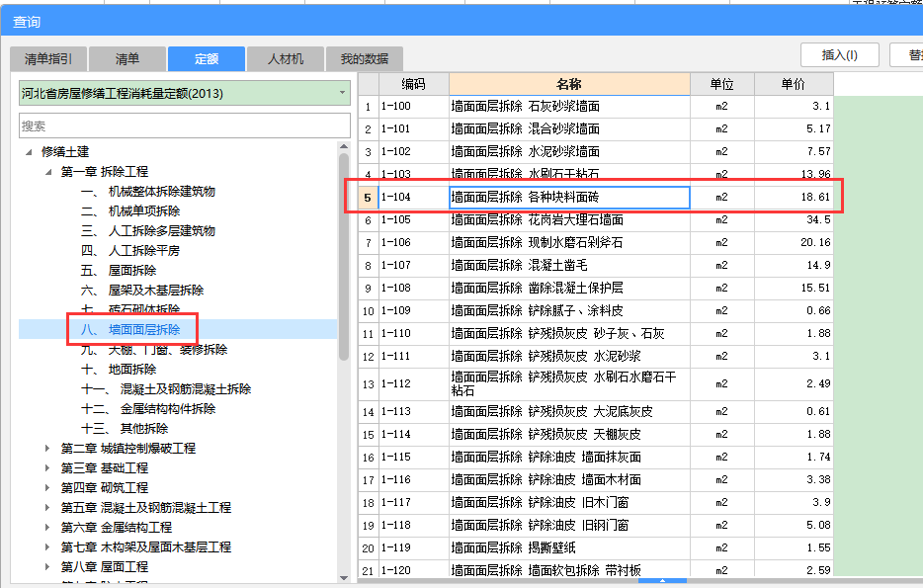This screenshot has height=588, width=923.
Task: Expand 第四章 砌筑工程 node
Action: [x=47, y=488]
